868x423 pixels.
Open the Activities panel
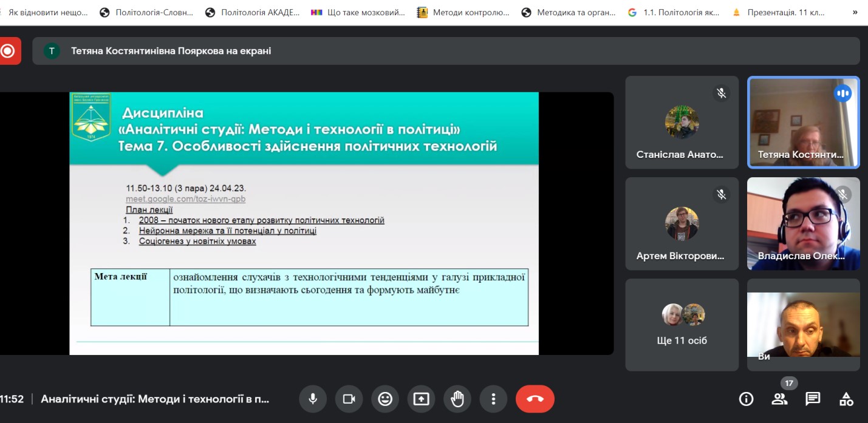point(846,399)
